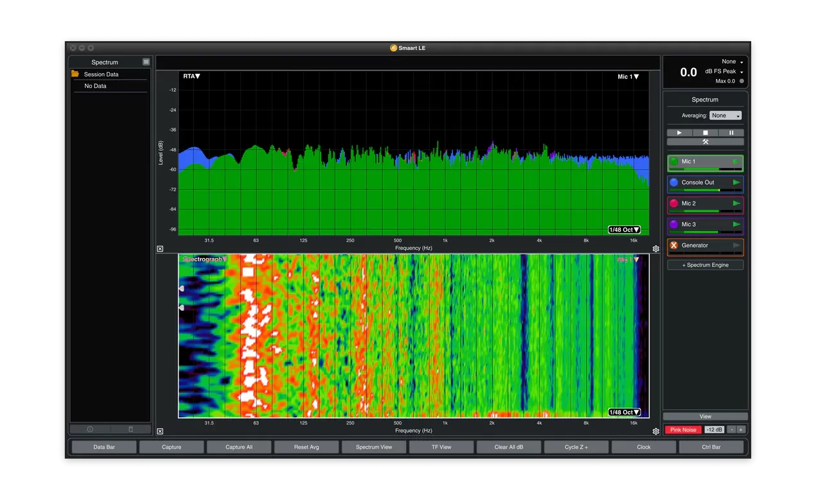Click the Max 0.0 clip indicator dot
Viewport: 816px width, 504px height.
coord(741,81)
